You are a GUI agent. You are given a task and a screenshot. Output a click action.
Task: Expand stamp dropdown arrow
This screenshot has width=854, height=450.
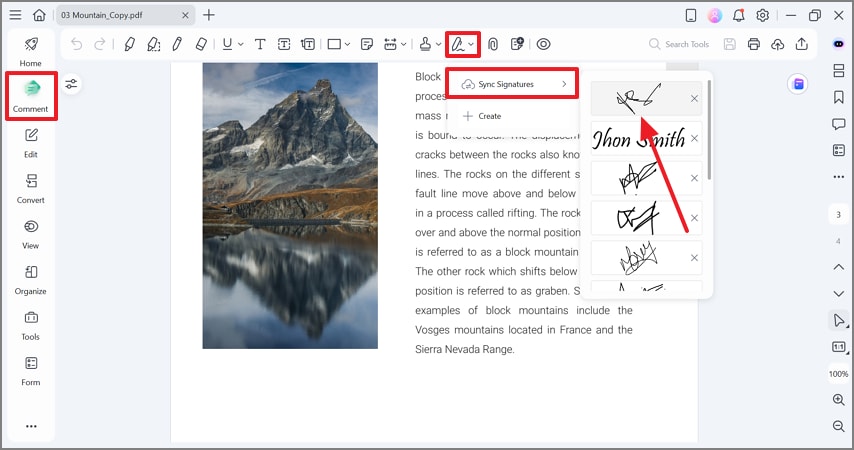tap(438, 45)
